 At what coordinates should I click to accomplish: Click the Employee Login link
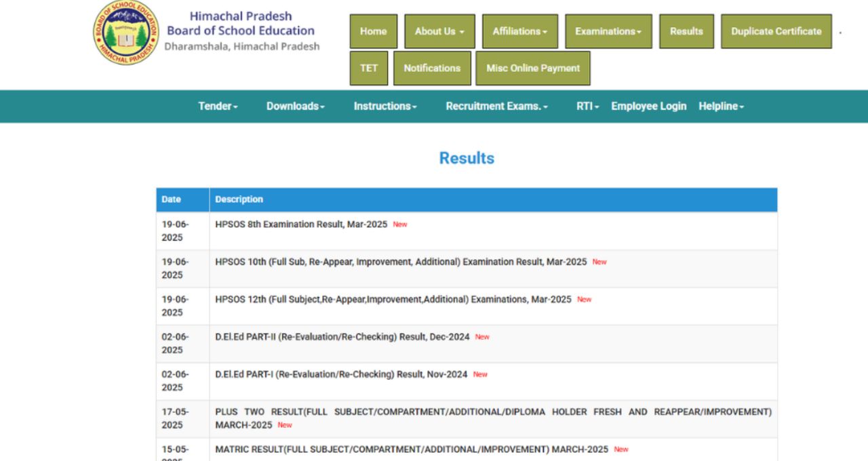pyautogui.click(x=649, y=106)
